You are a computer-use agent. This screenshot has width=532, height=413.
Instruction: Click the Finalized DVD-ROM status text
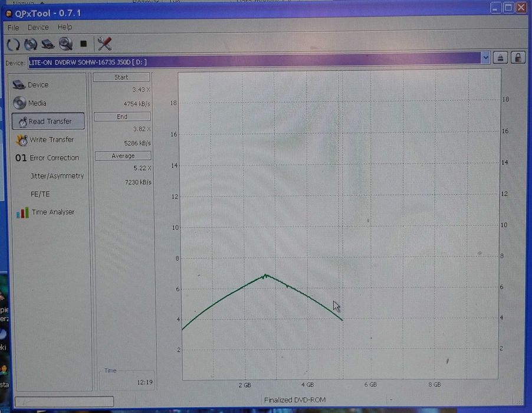pos(294,400)
